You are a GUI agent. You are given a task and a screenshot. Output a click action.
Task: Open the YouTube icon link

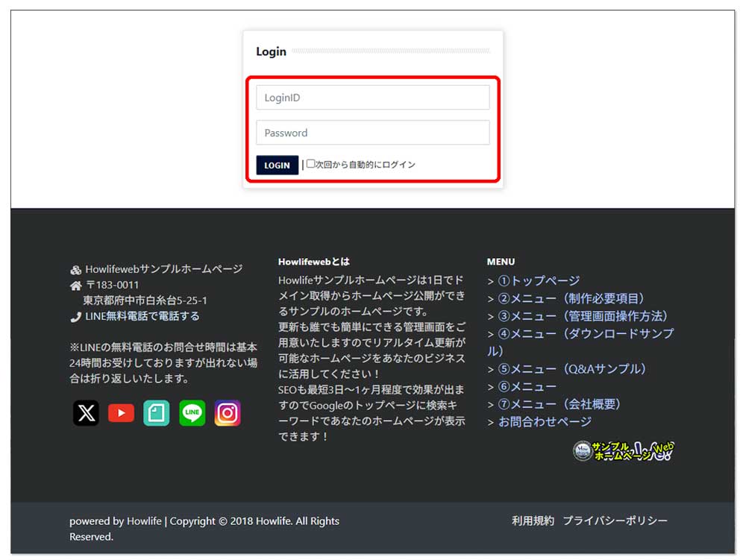[121, 413]
